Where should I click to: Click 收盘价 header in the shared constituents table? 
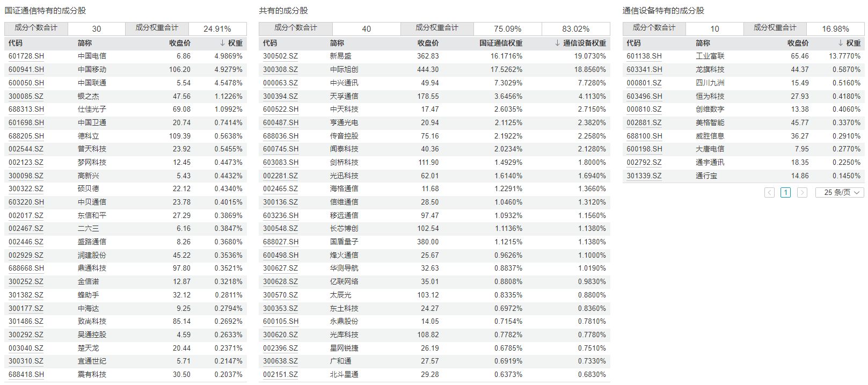point(428,43)
